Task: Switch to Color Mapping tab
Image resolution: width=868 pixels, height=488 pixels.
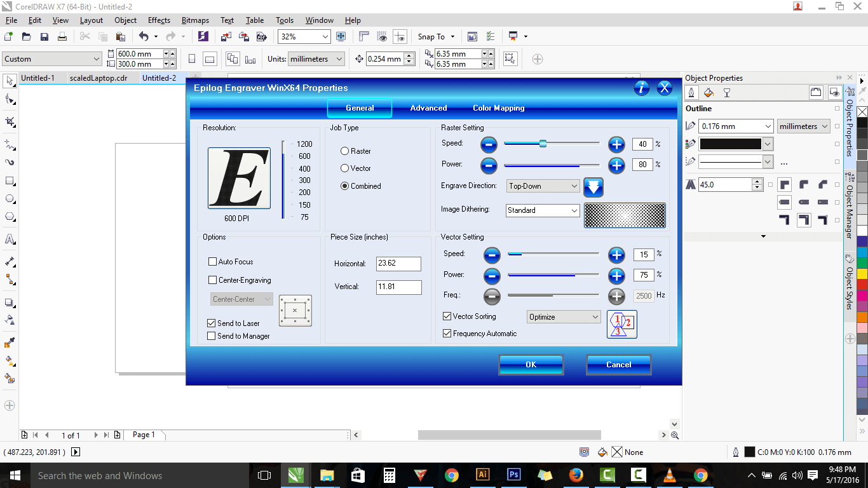Action: click(499, 108)
